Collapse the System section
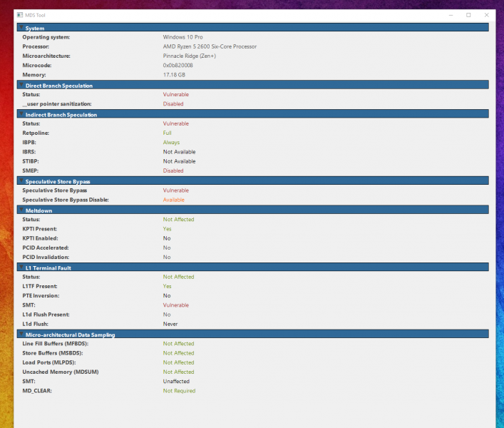Screen dimensions: 504x428 [21, 28]
